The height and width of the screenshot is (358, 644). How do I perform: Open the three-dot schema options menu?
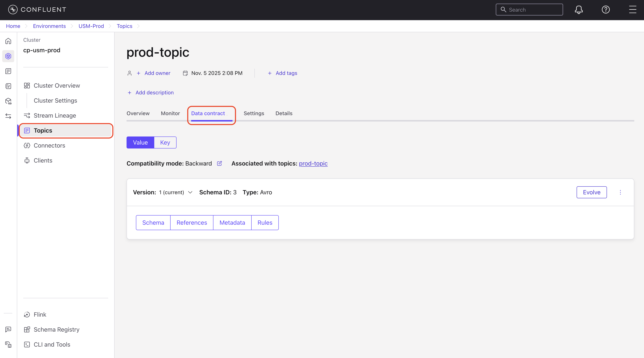(620, 192)
